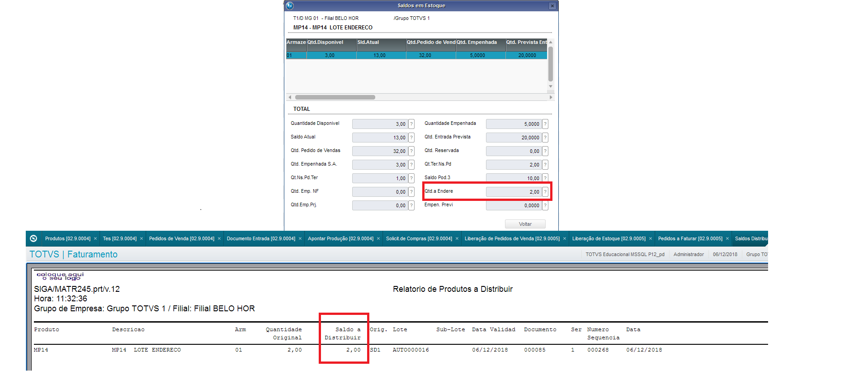Click the left arrow of the horizontal scrollbar
This screenshot has height=371, width=868.
tap(290, 97)
